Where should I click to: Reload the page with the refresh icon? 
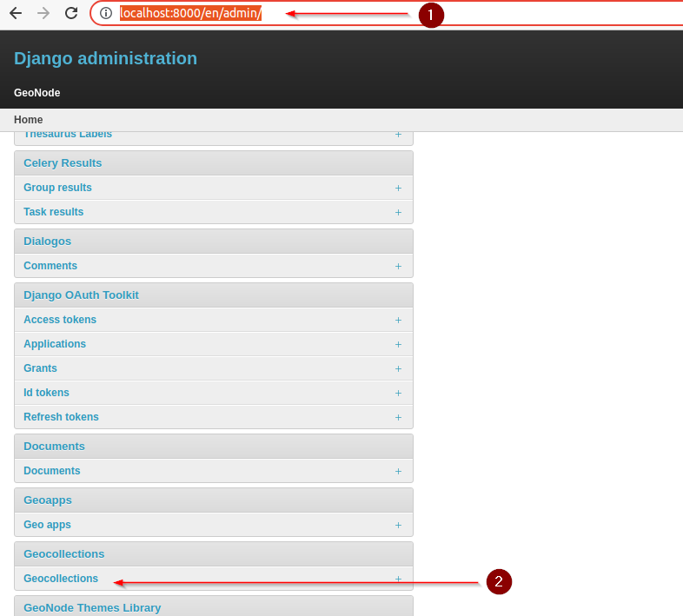pyautogui.click(x=71, y=13)
